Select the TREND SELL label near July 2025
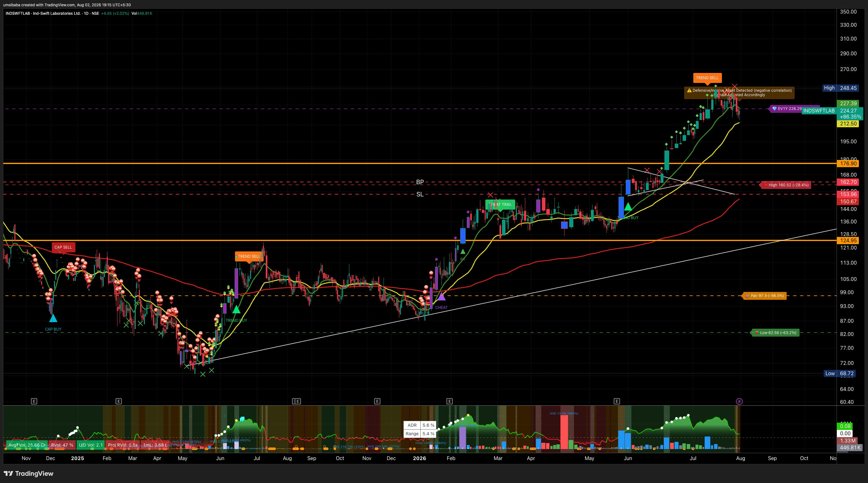868x483 pixels. (249, 256)
